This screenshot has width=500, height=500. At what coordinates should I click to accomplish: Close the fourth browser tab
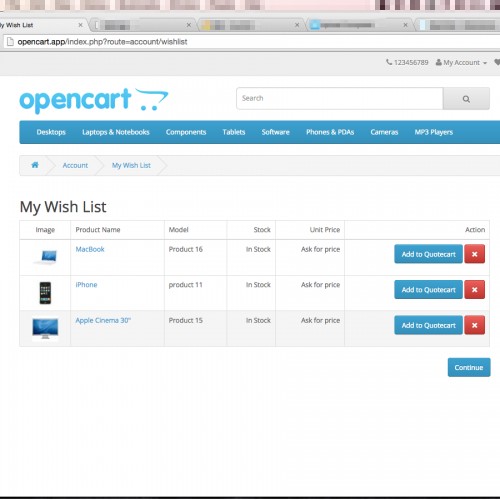[x=405, y=25]
